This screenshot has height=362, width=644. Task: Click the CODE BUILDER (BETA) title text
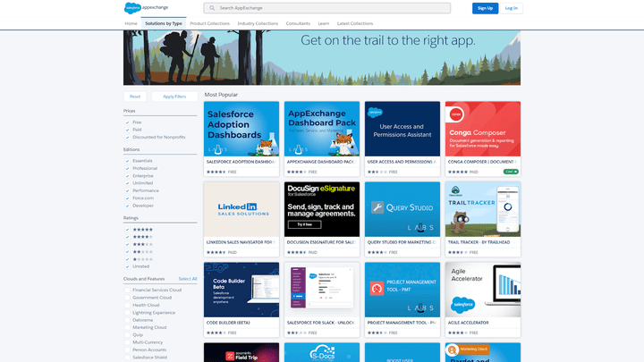[x=228, y=323]
